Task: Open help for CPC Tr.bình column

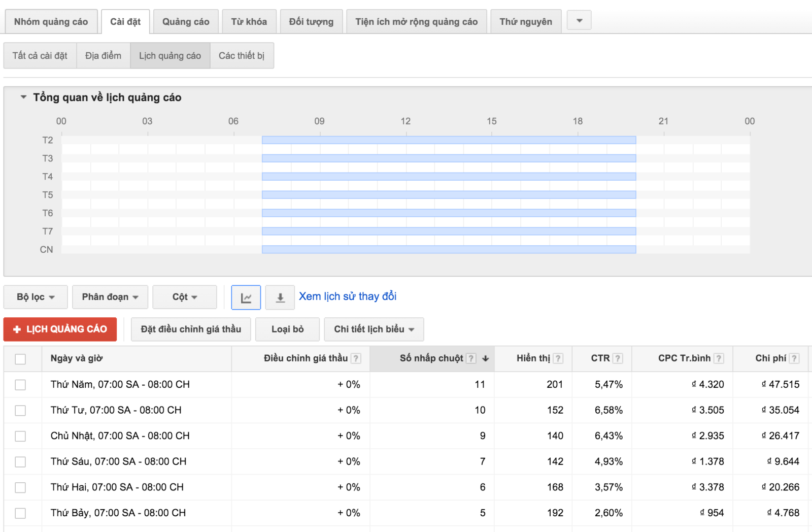Action: coord(719,358)
